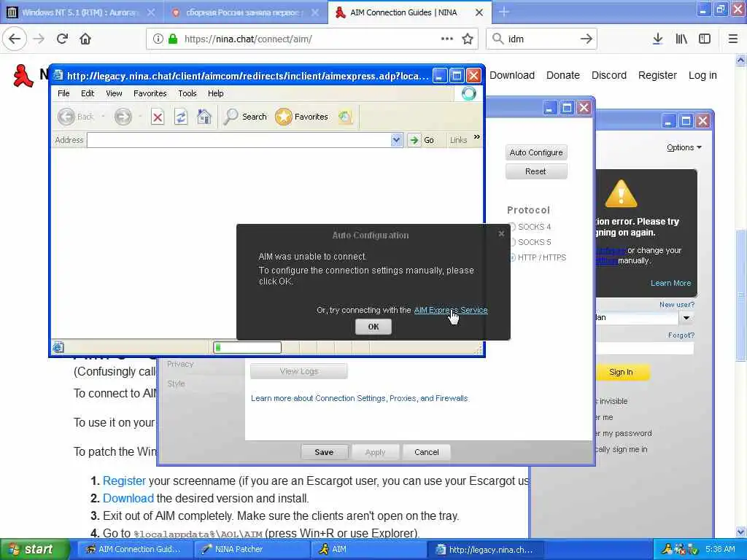Click site information icon in address bar
This screenshot has height=560, width=747.
coord(158,39)
